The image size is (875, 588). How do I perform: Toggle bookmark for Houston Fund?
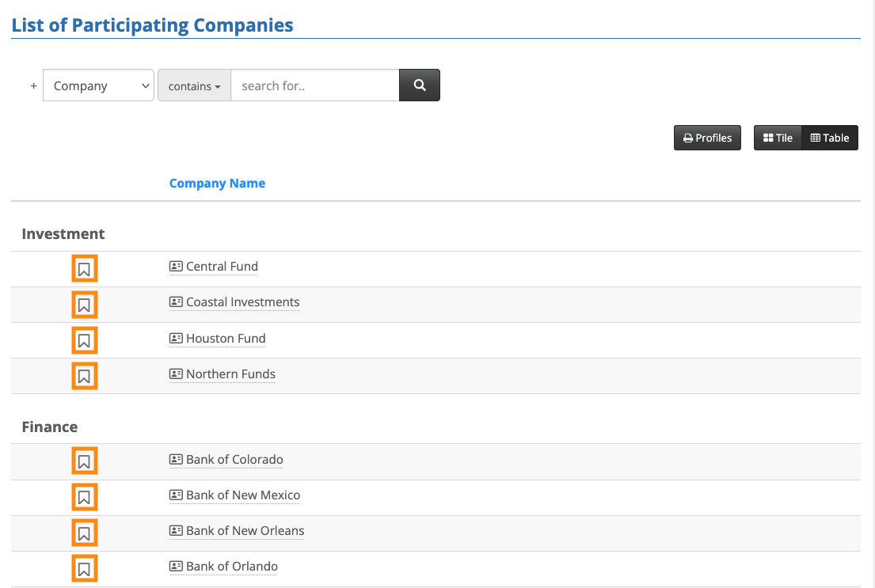(85, 341)
